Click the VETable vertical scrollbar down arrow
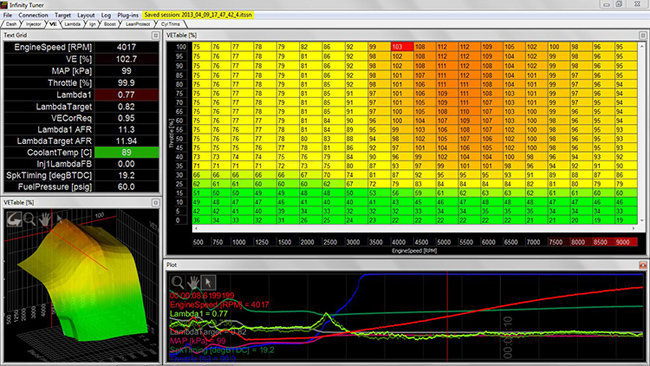This screenshot has width=650, height=366. pyautogui.click(x=642, y=221)
